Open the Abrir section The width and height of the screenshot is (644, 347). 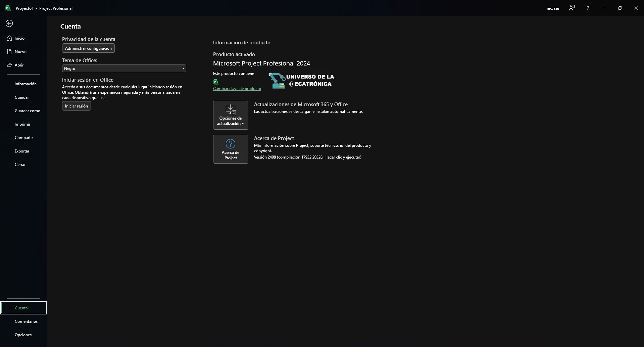tap(23, 65)
